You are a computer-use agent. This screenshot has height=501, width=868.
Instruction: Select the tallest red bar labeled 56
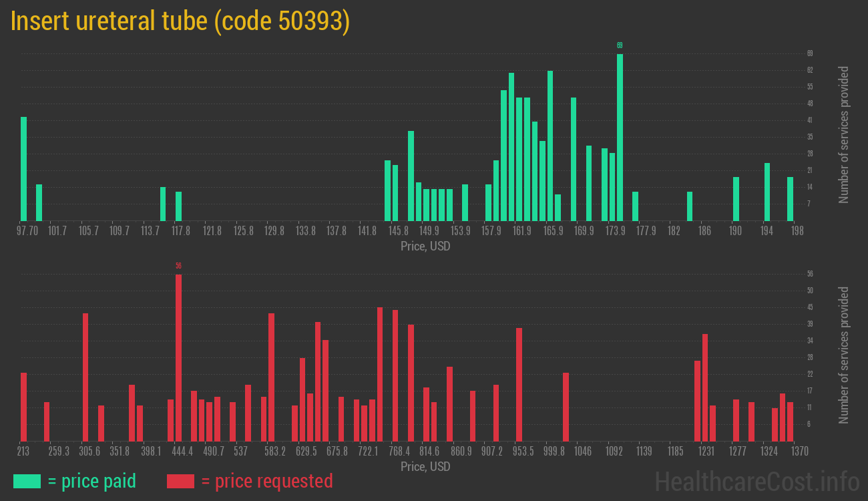178,357
